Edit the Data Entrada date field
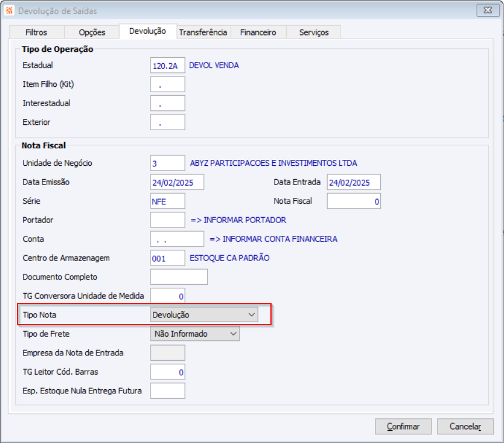 [x=354, y=182]
